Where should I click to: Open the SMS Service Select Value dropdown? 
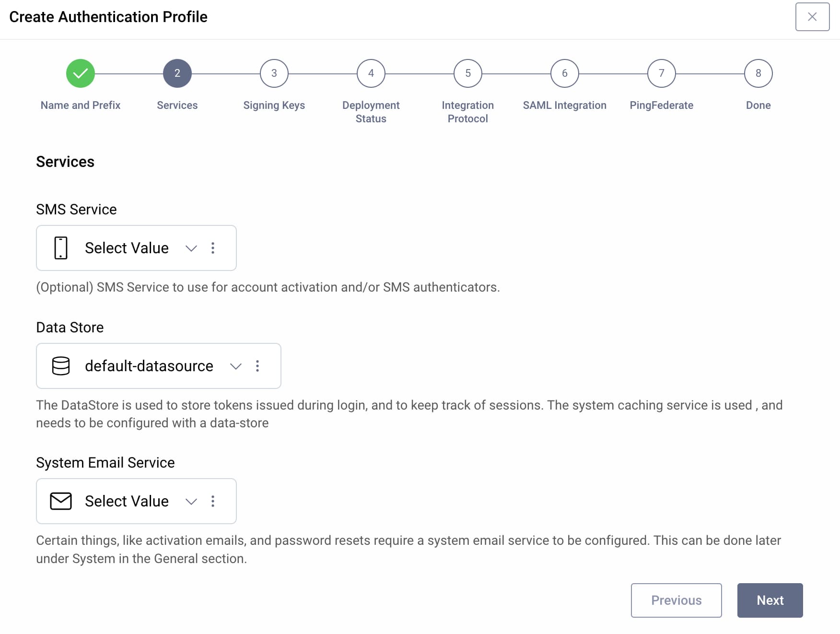point(191,249)
